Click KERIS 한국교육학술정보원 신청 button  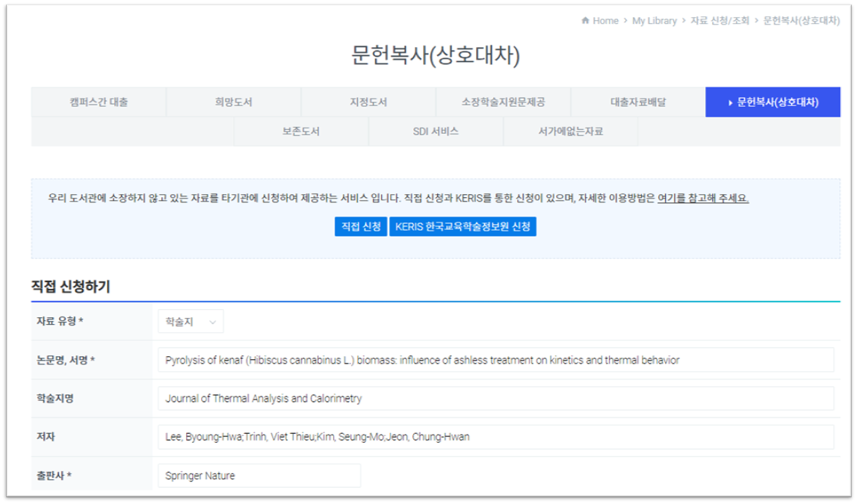[x=462, y=227]
